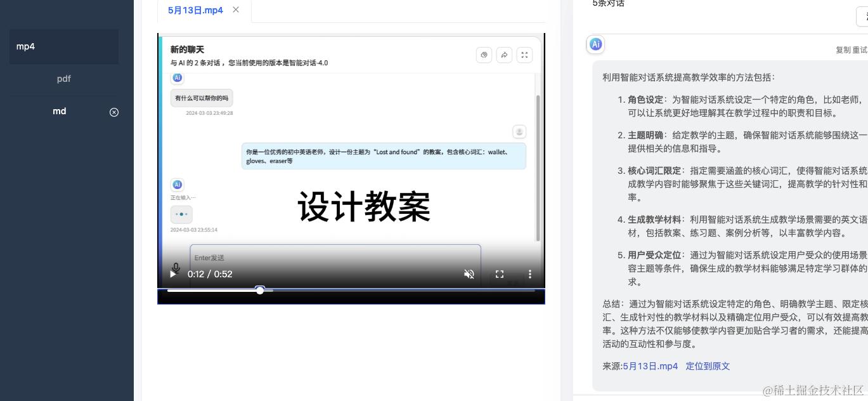Select mp4 in the left sidebar
The width and height of the screenshot is (868, 401).
[25, 46]
